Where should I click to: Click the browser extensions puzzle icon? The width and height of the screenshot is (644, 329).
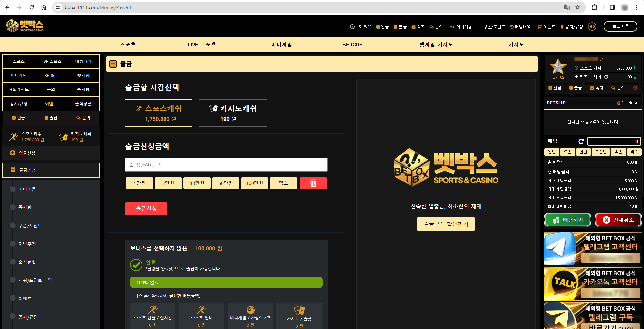(x=594, y=7)
